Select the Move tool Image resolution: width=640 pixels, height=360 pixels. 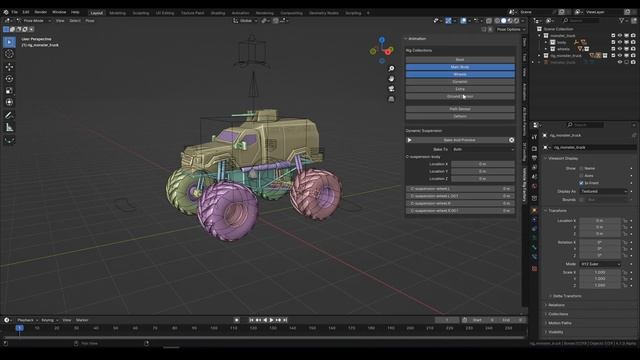point(9,67)
